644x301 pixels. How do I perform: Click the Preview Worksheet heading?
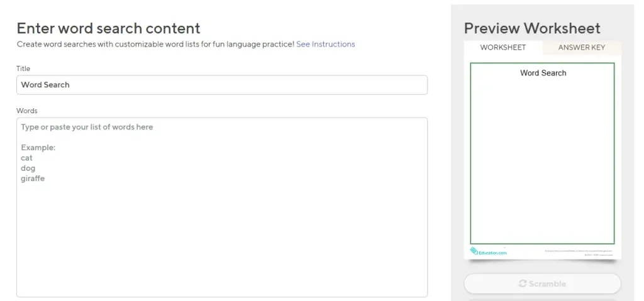coord(531,28)
